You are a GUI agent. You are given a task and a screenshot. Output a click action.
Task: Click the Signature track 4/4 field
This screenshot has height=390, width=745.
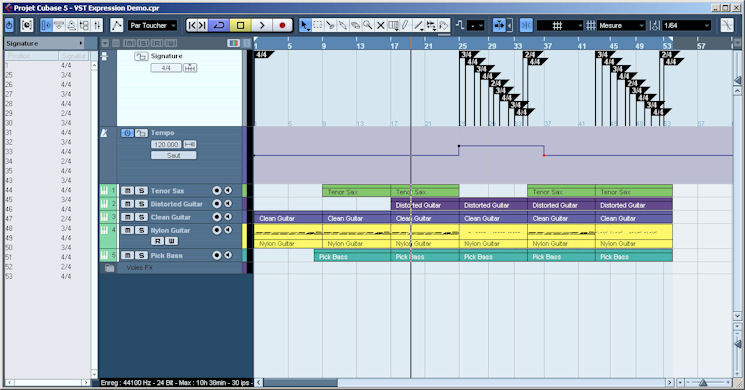(x=166, y=68)
